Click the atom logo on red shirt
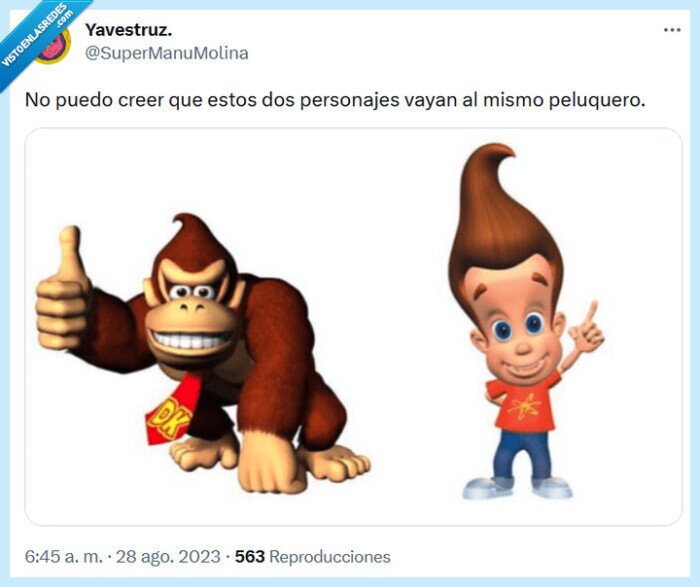The height and width of the screenshot is (587, 700). 524,407
